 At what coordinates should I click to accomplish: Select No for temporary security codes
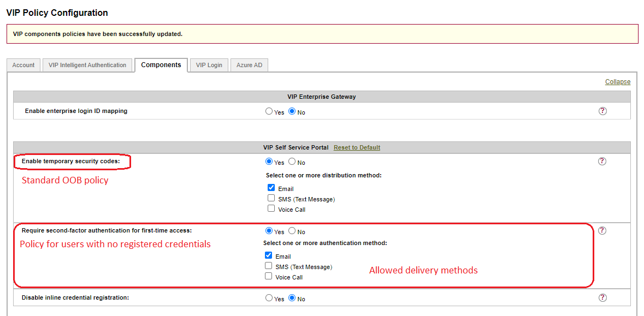point(292,162)
